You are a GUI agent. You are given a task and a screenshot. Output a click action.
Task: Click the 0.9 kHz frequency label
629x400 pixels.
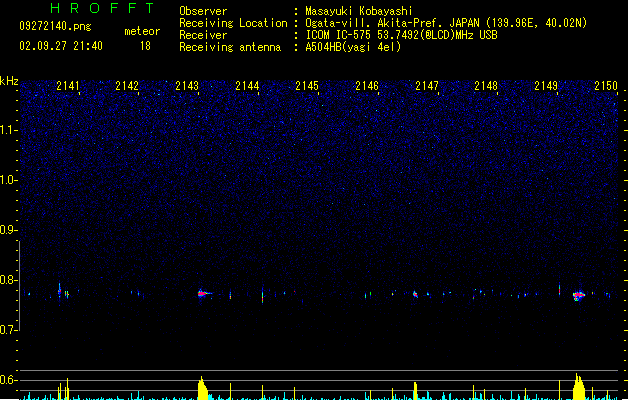[x=9, y=230]
